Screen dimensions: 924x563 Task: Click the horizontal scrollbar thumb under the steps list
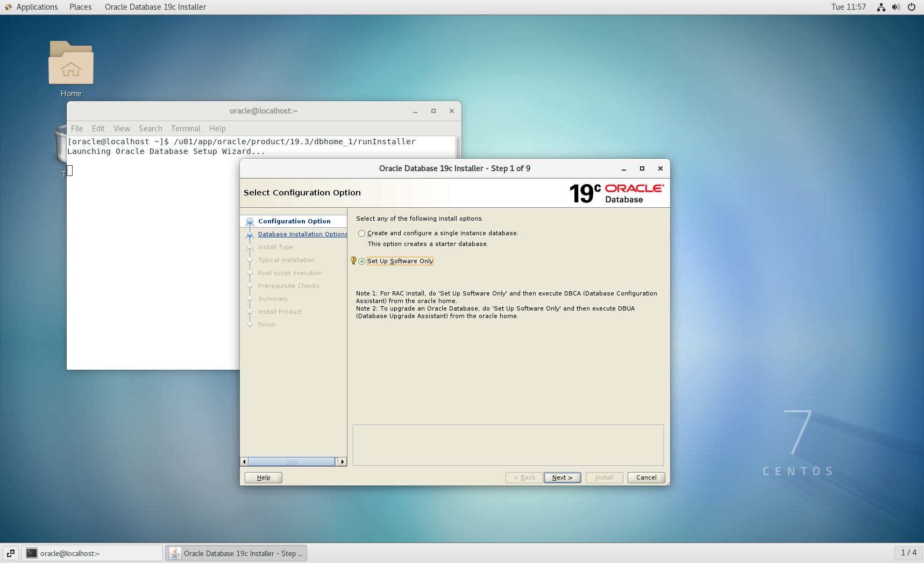point(292,462)
